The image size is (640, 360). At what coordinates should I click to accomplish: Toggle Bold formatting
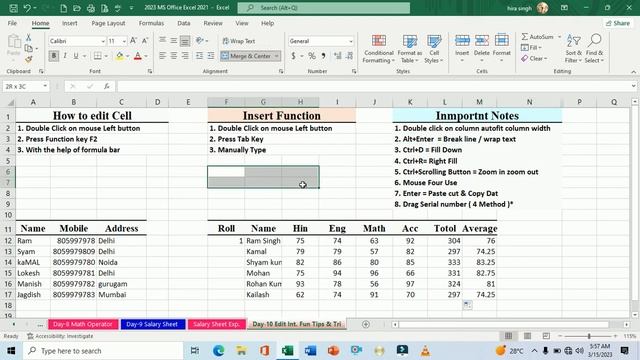pyautogui.click(x=53, y=56)
